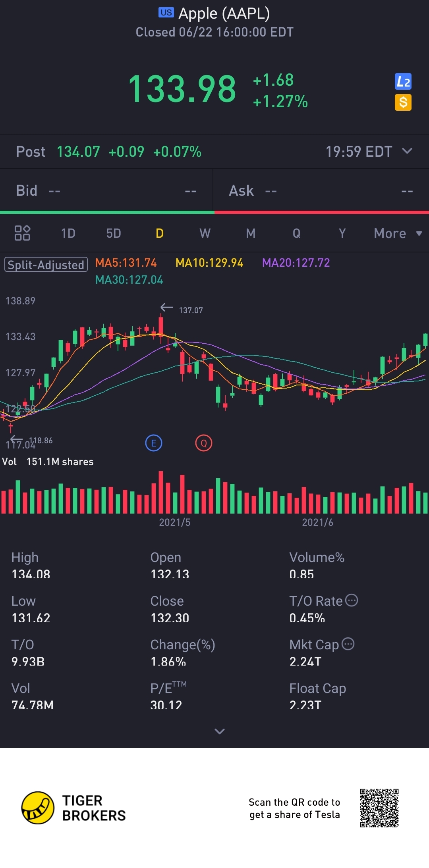Open the L2 level-two quotes icon
This screenshot has height=868, width=429.
pos(403,82)
